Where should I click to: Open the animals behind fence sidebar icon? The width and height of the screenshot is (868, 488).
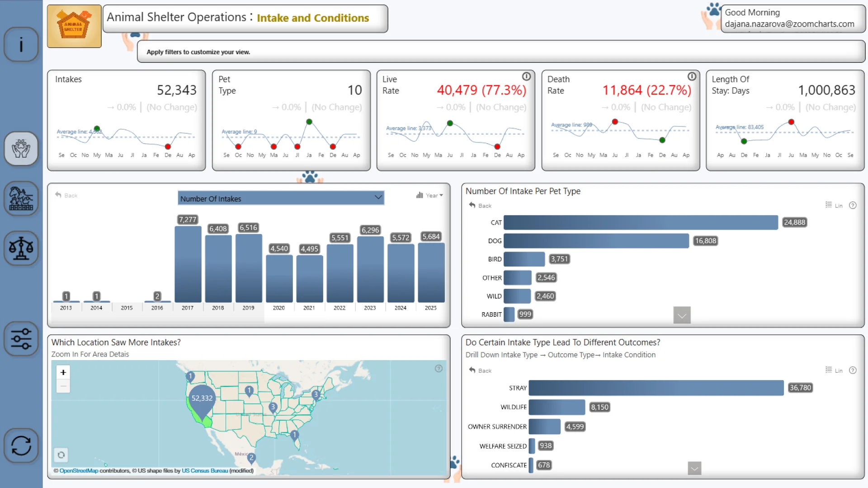(21, 198)
